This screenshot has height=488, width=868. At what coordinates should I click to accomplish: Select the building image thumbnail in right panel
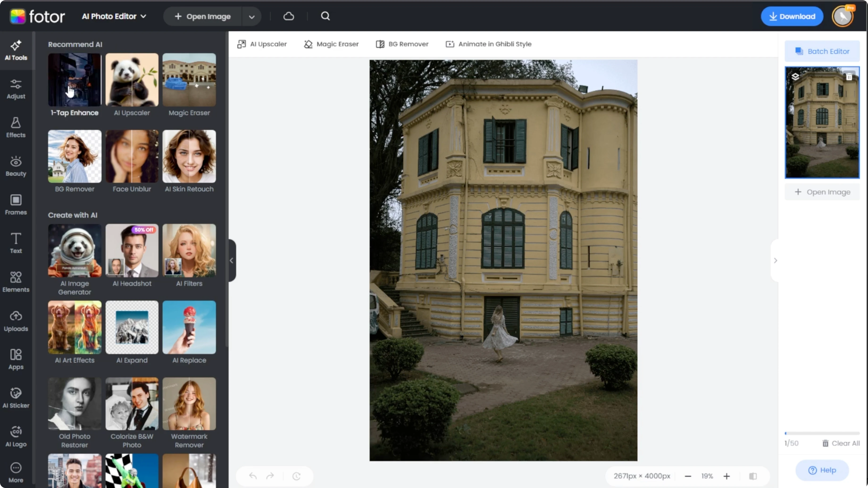[x=822, y=122]
